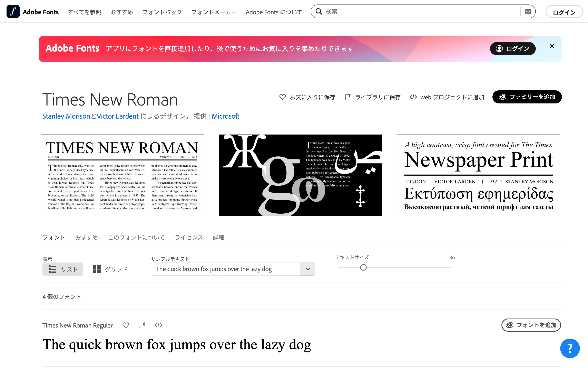Select the 詳細 tab

[218, 238]
